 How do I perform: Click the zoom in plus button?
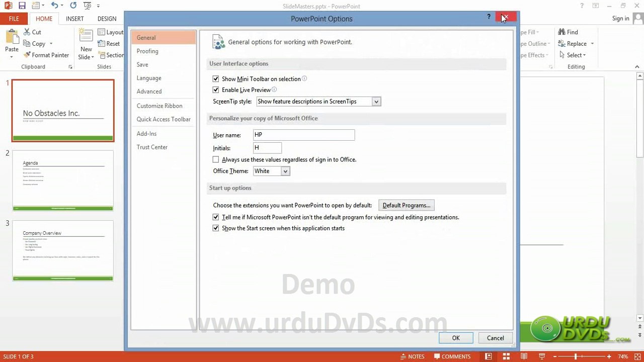click(609, 356)
